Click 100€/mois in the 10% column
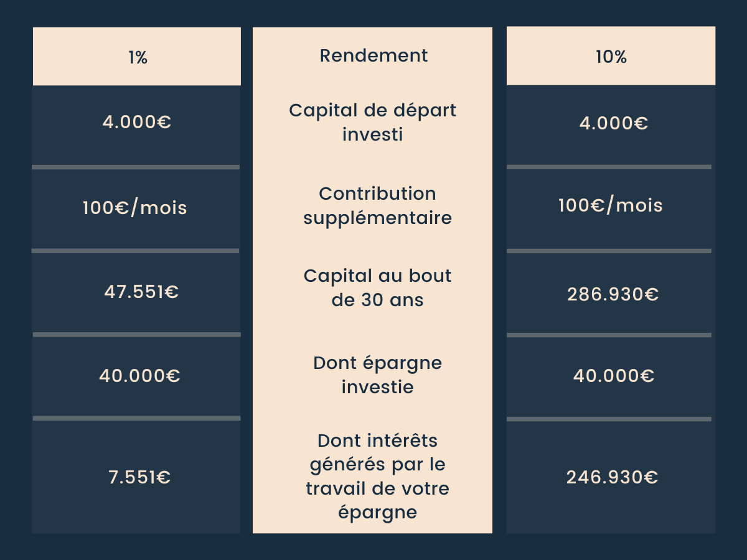Image resolution: width=747 pixels, height=560 pixels. [x=611, y=205]
